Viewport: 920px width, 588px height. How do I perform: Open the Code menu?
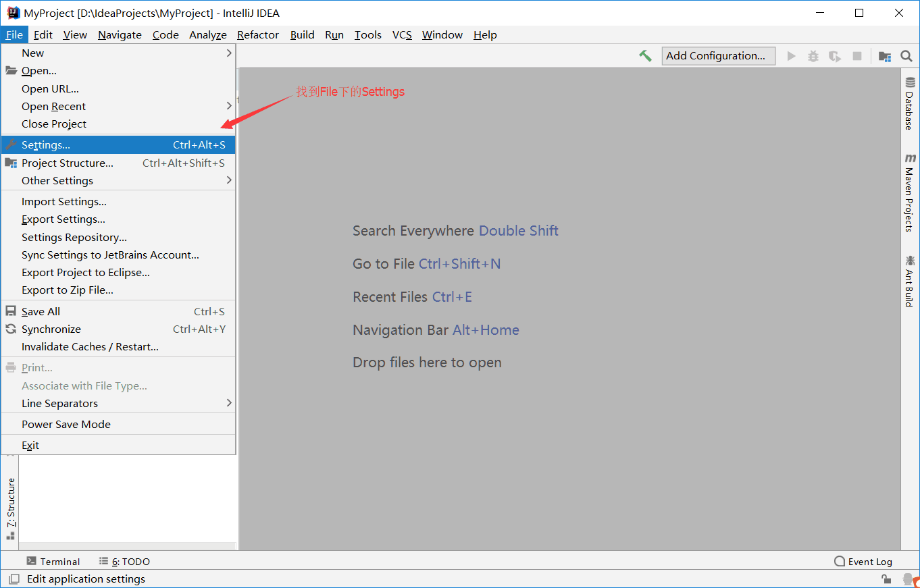tap(165, 35)
